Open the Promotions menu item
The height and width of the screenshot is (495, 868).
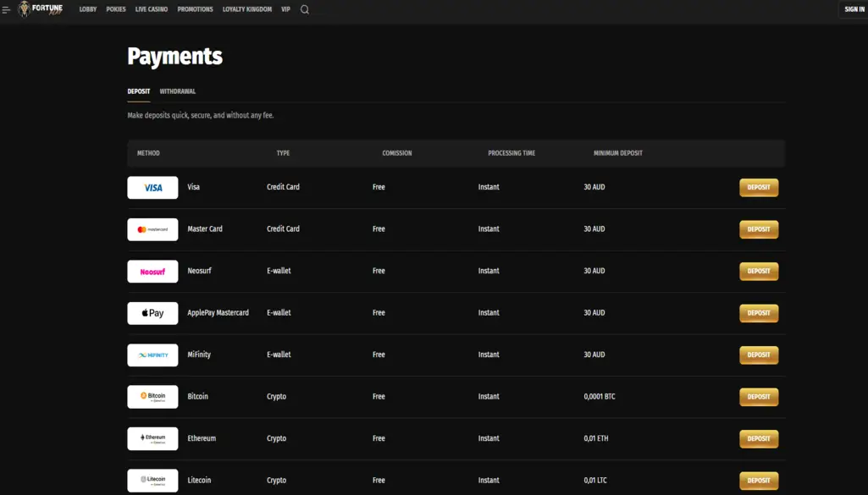pyautogui.click(x=196, y=9)
